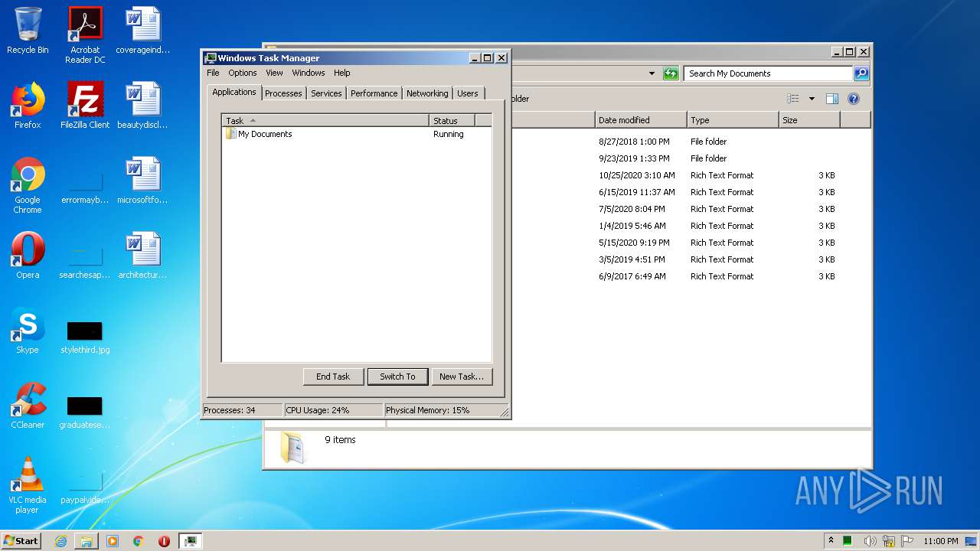Click search magnifier in My Documents window

tap(861, 73)
